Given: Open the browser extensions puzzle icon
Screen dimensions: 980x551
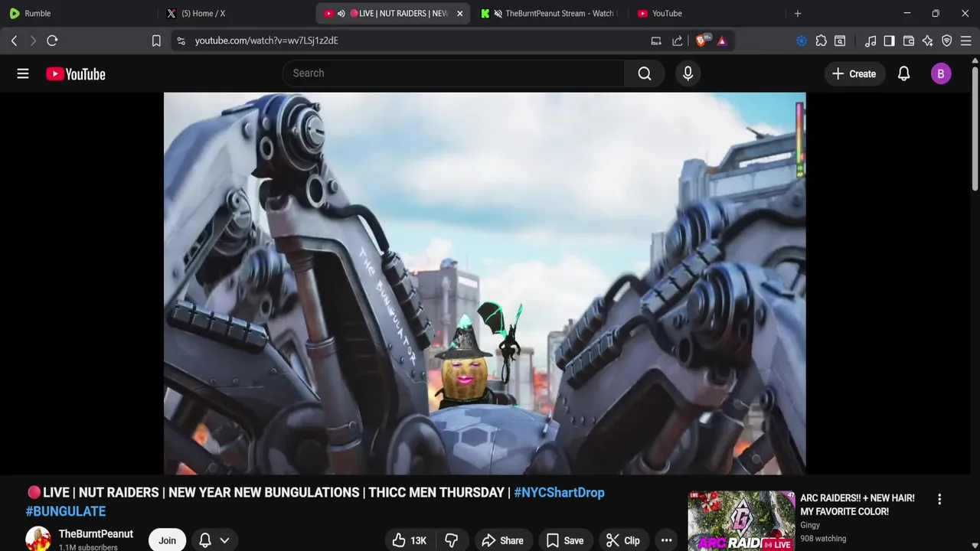Looking at the screenshot, I should point(821,41).
